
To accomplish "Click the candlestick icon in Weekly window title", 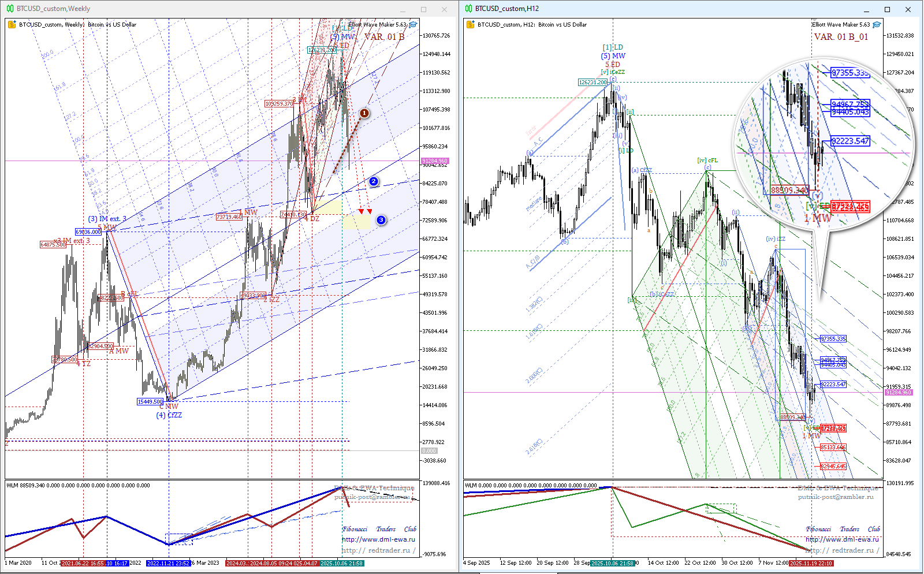I will point(9,9).
